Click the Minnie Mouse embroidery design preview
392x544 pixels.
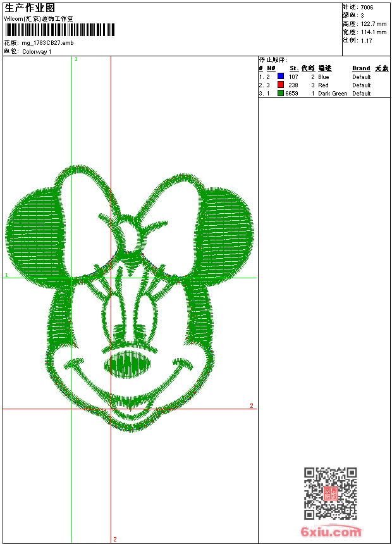130,298
